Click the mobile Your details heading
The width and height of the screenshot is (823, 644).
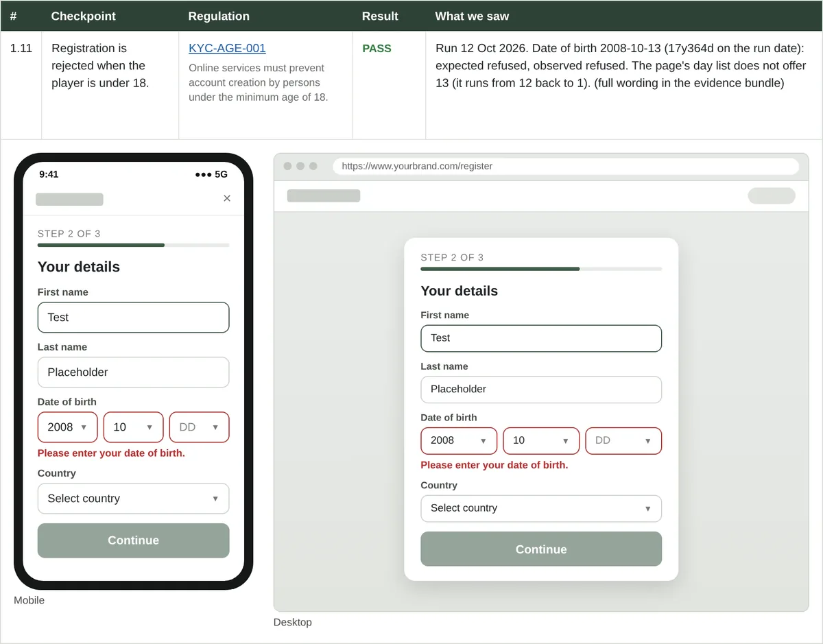coord(79,267)
